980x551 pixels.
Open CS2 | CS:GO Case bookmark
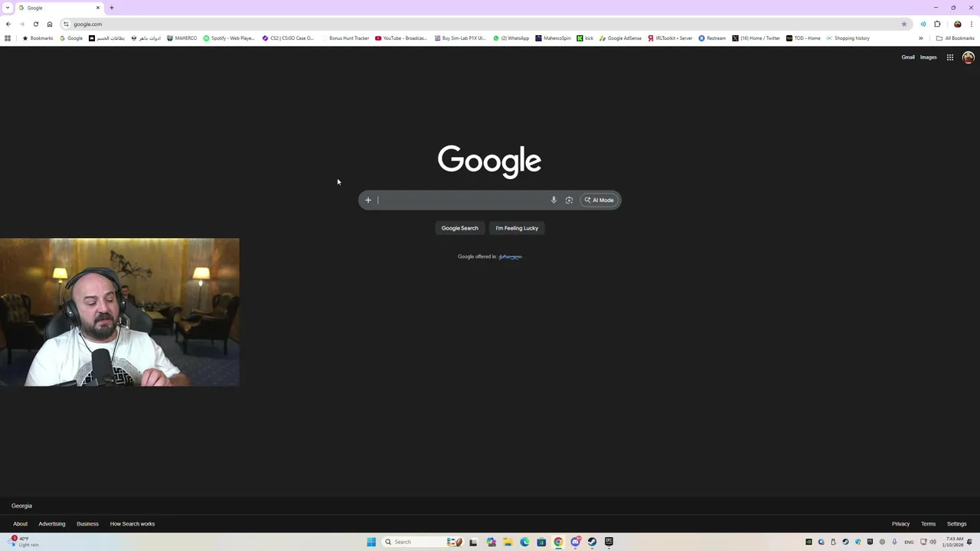point(288,38)
